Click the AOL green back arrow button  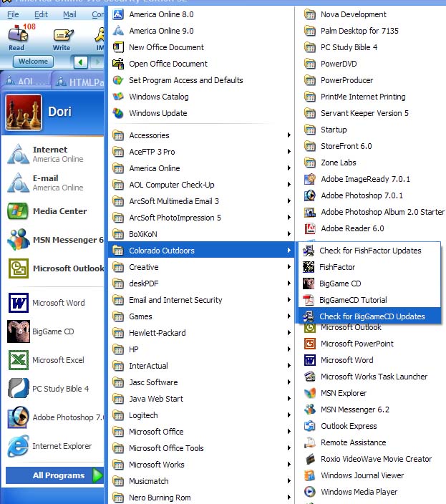[x=81, y=62]
